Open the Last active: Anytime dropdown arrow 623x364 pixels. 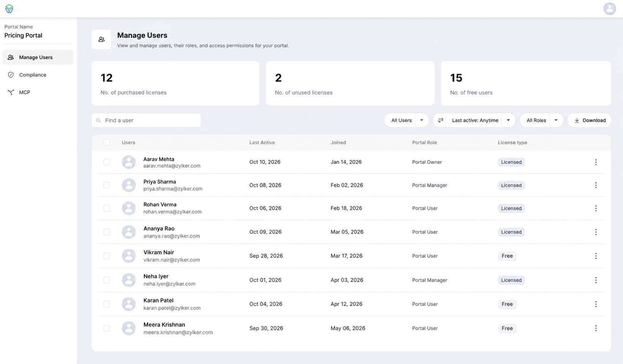pyautogui.click(x=508, y=120)
